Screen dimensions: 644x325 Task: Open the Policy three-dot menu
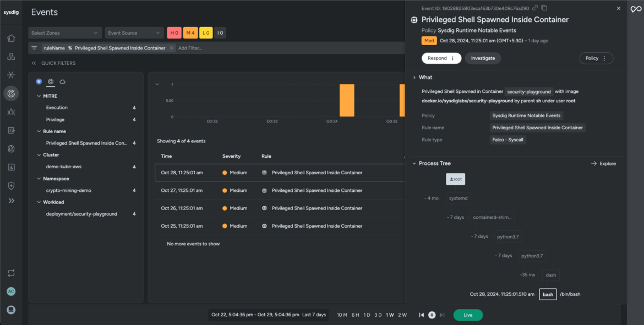tap(604, 58)
